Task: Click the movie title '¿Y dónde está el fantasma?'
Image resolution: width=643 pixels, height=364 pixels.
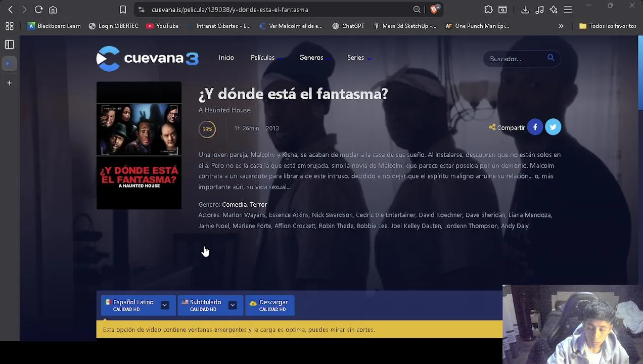Action: click(x=293, y=94)
